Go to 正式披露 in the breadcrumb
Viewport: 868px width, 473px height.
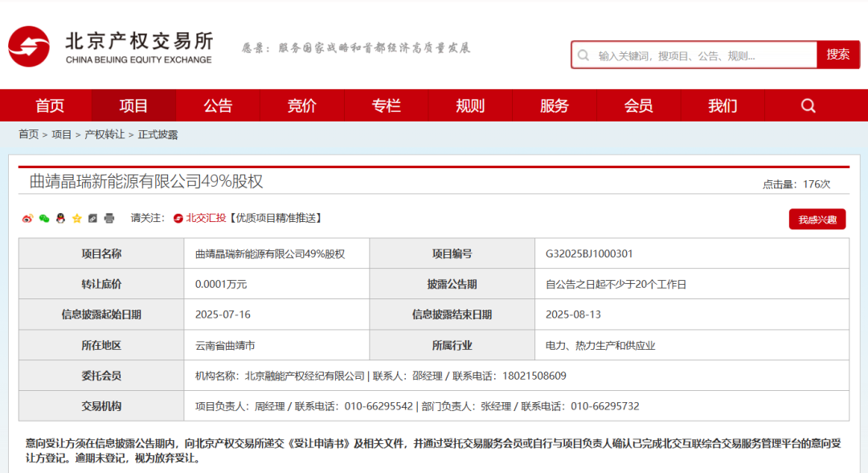point(158,134)
